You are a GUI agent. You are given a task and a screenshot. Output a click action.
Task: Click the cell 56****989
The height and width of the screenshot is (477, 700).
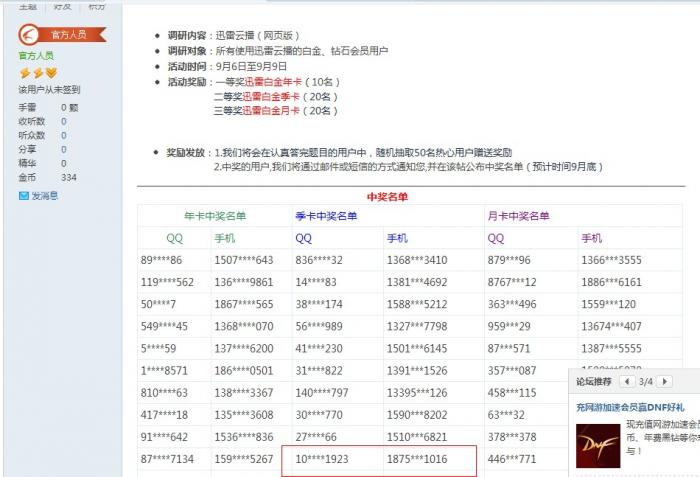(x=319, y=326)
